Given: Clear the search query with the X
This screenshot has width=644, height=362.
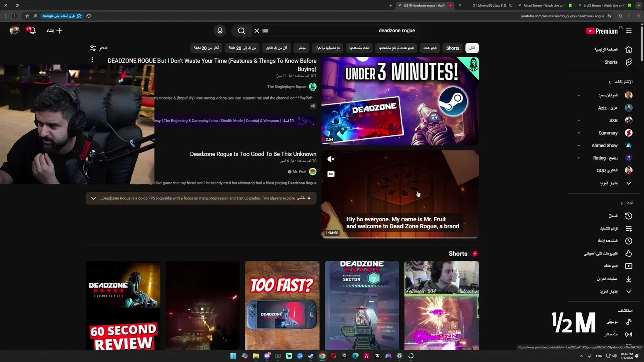Looking at the screenshot, I should pyautogui.click(x=257, y=31).
